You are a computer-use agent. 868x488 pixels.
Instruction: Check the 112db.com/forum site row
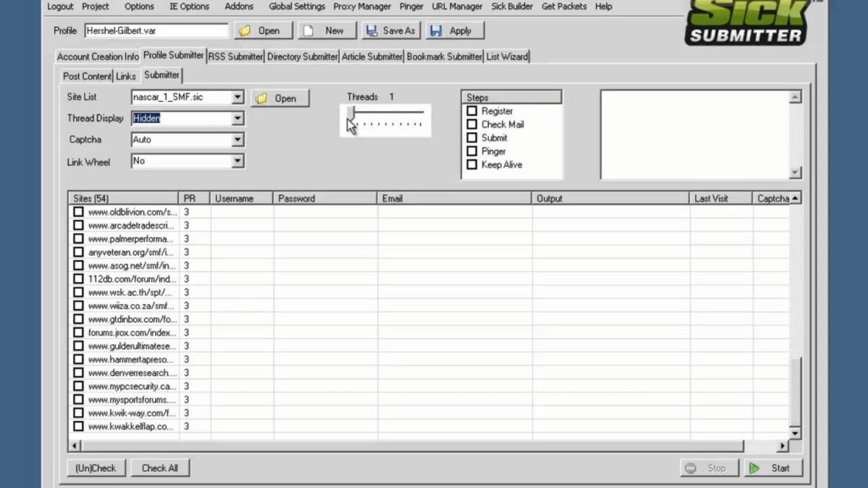coord(79,279)
